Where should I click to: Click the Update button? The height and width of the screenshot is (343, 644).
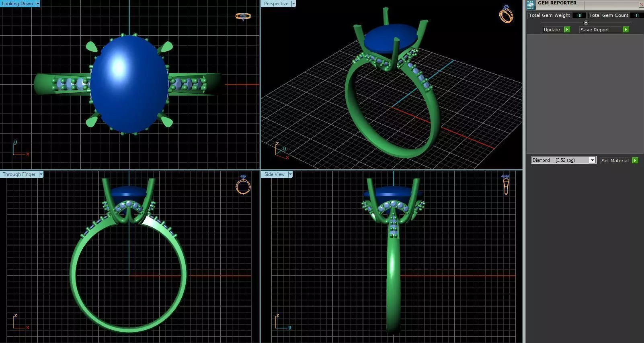(x=552, y=30)
